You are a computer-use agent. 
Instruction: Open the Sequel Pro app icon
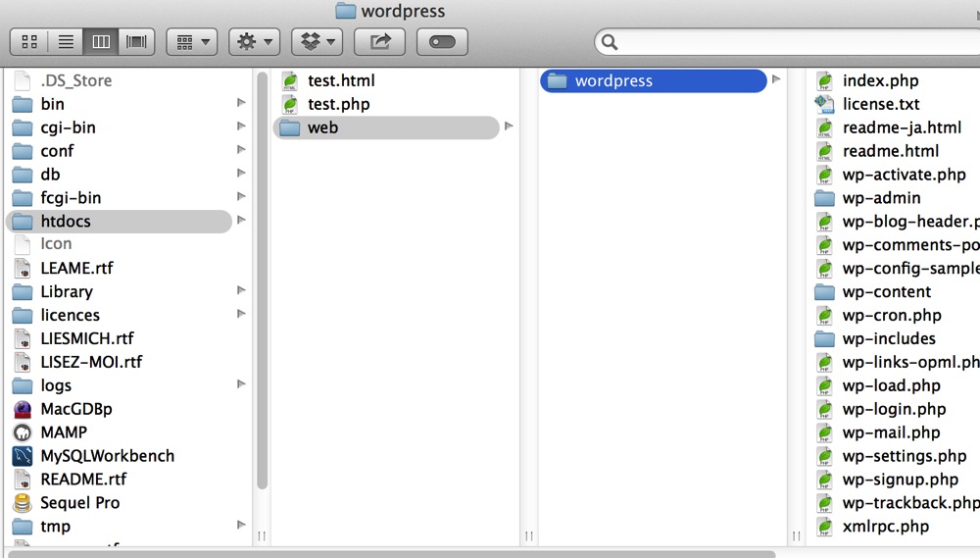click(x=23, y=503)
